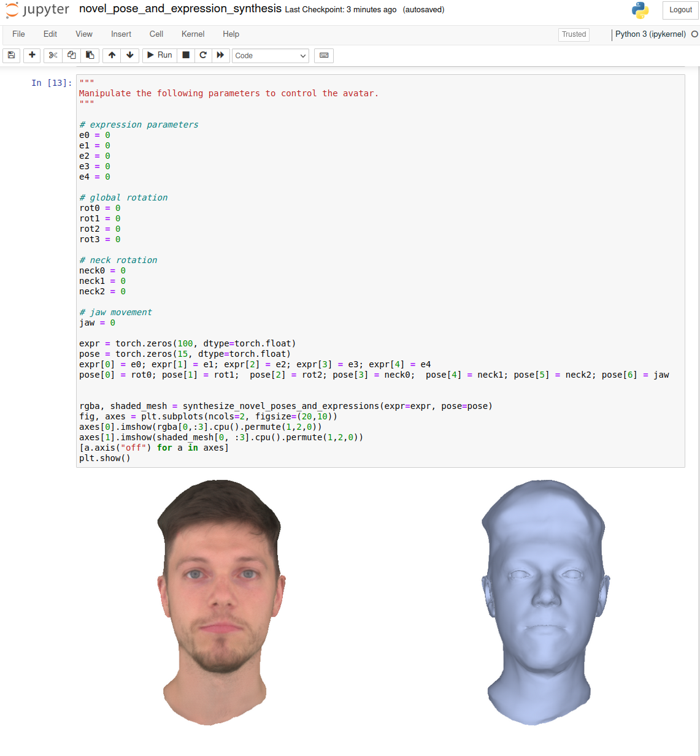Interrupt the kernel with stop icon
The height and width of the screenshot is (756, 700).
tap(186, 55)
